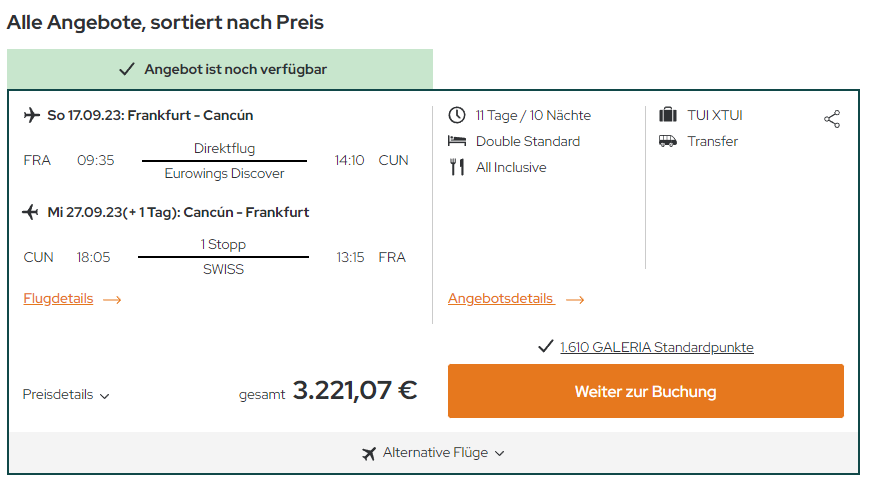893x490 pixels.
Task: Click the checkmark next to GALERIA Standardpunkte
Action: click(x=546, y=346)
